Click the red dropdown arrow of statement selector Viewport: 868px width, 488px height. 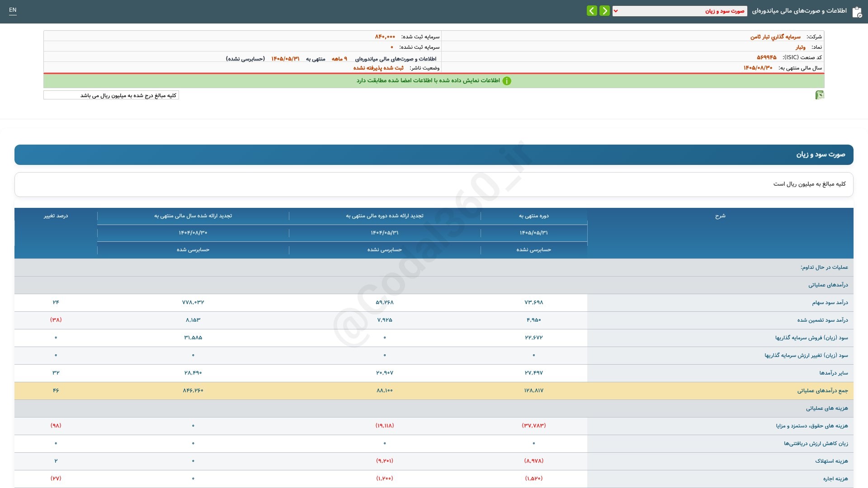[616, 11]
